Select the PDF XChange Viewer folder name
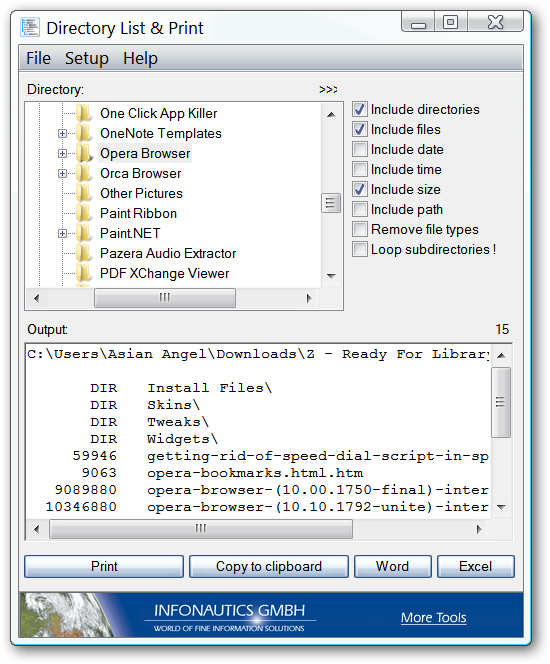The width and height of the screenshot is (550, 664). click(164, 273)
